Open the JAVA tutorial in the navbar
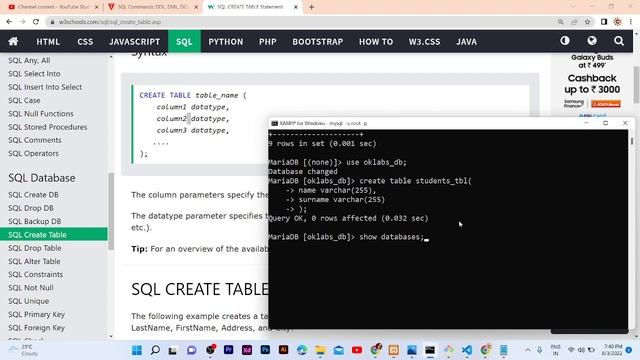Image resolution: width=640 pixels, height=360 pixels. pos(466,42)
